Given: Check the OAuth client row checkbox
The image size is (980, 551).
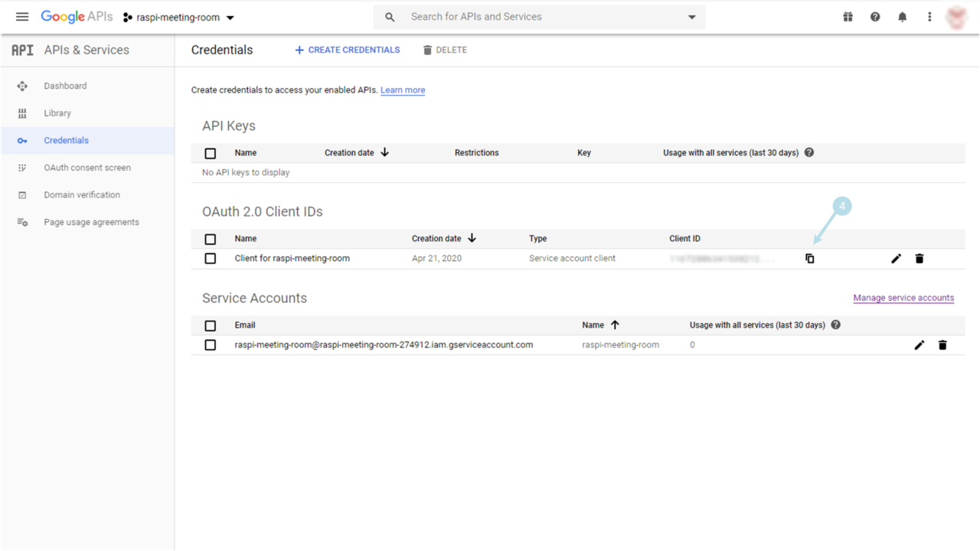Looking at the screenshot, I should [210, 258].
